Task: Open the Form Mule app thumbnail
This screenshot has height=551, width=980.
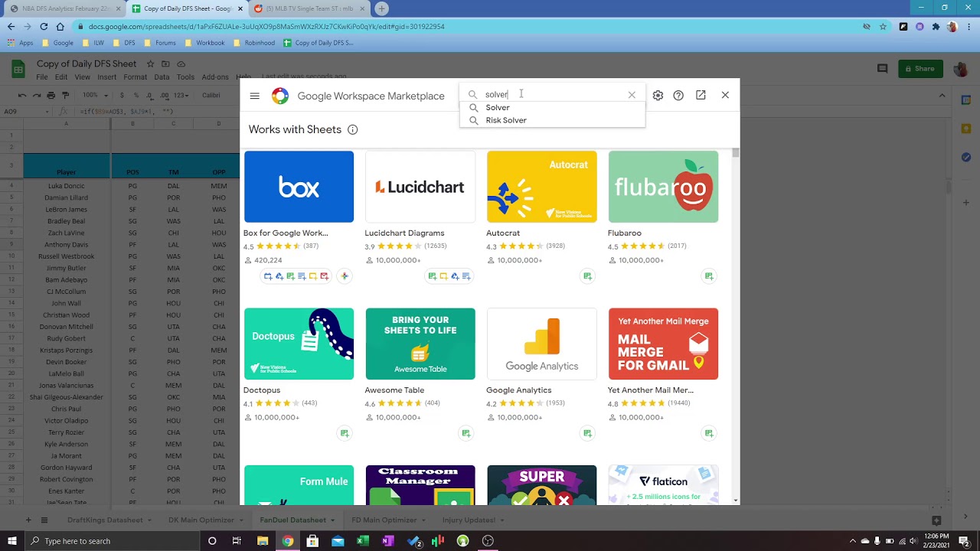Action: (299, 485)
